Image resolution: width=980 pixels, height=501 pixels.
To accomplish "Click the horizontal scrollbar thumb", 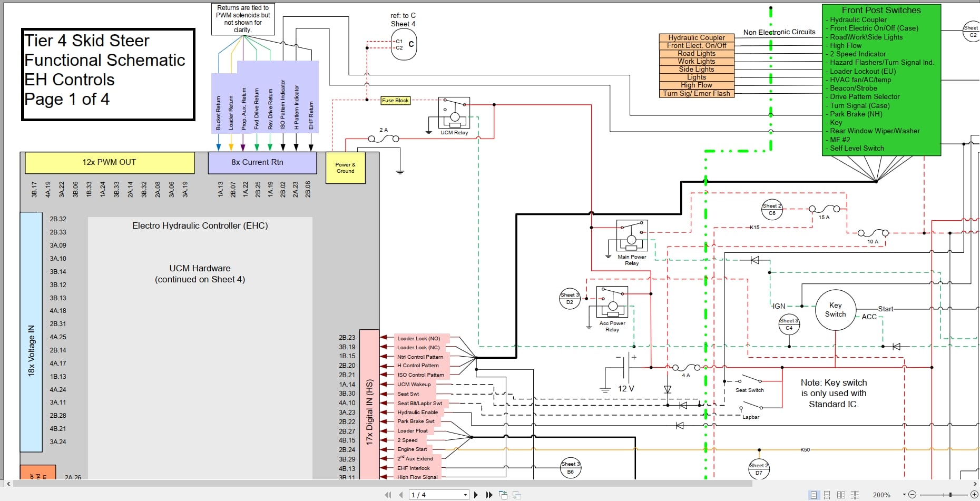I will point(382,483).
